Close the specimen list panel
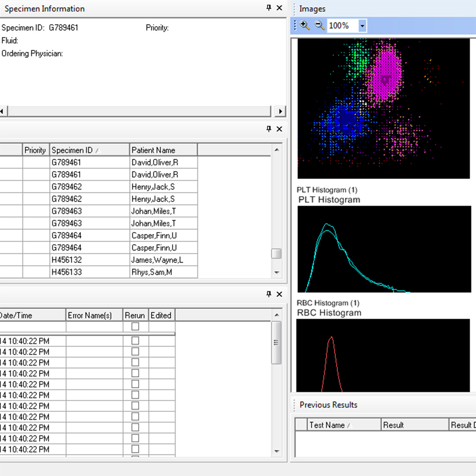Screen dimensions: 476x476 click(279, 129)
